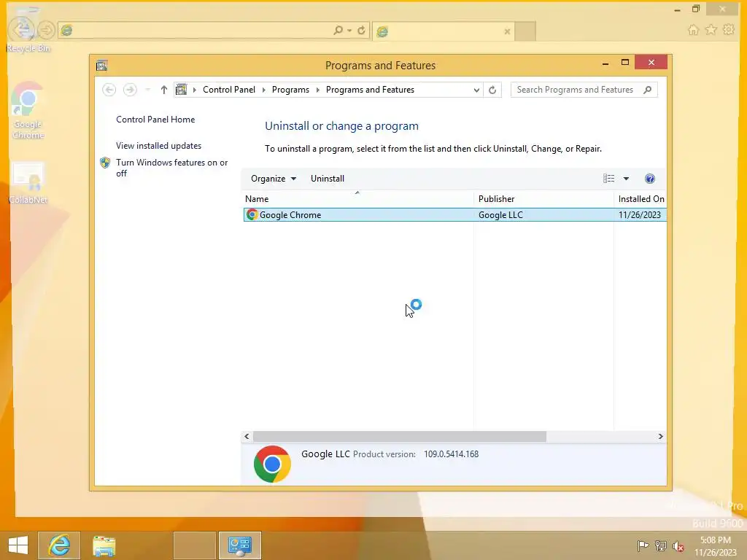Open Internet Explorer Tools gear
Screen dimensions: 747x560
(x=729, y=30)
